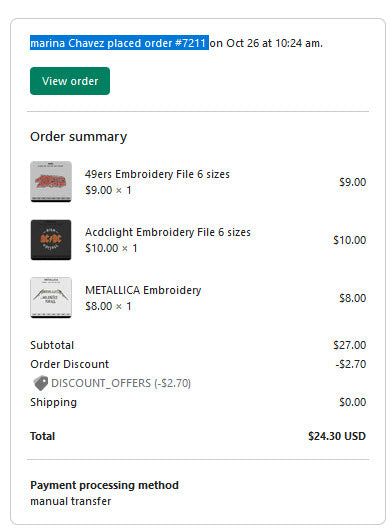The image size is (390, 530).
Task: Click the manual transfer text
Action: pyautogui.click(x=71, y=501)
